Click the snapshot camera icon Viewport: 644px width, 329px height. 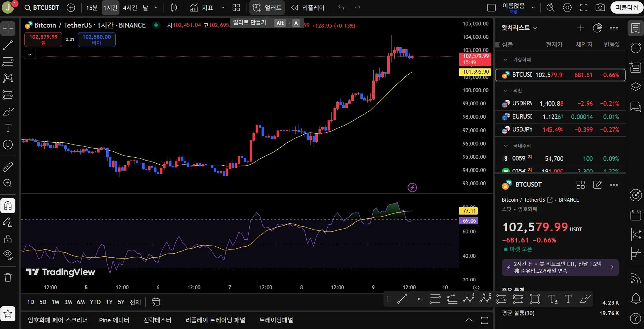coord(600,8)
